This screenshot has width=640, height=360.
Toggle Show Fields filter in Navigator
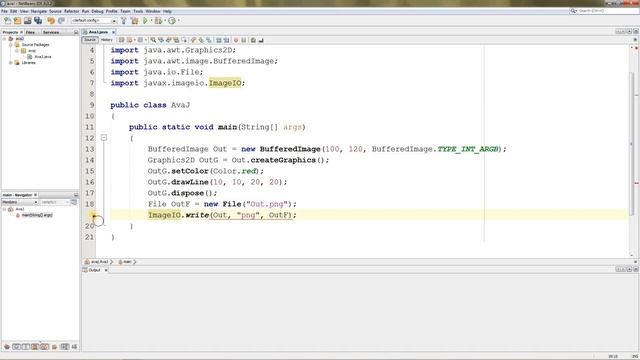click(16, 347)
